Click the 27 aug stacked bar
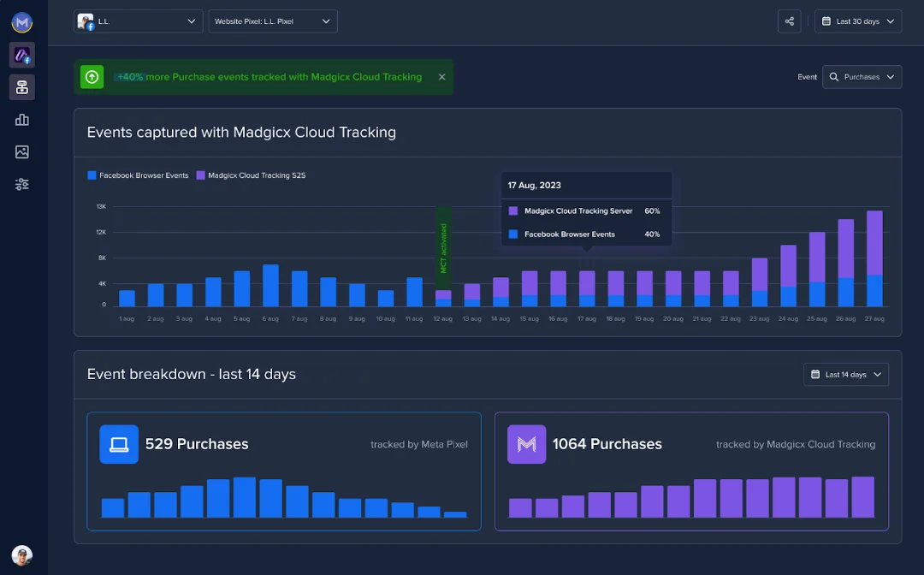 click(874, 258)
